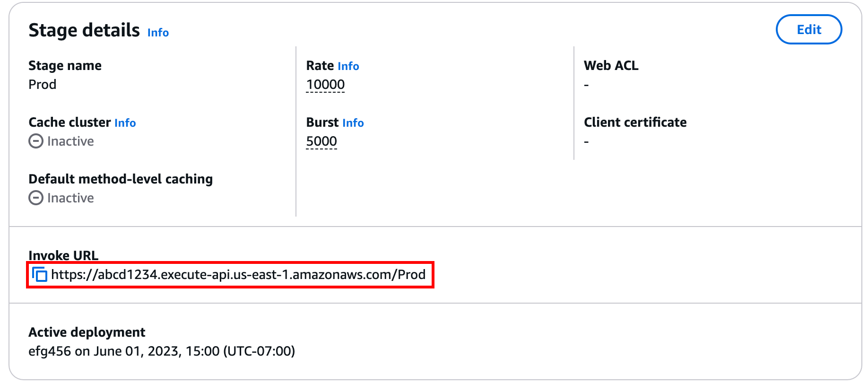Image resolution: width=868 pixels, height=384 pixels.
Task: Click the Inactive status icon under Cache cluster
Action: 35,141
